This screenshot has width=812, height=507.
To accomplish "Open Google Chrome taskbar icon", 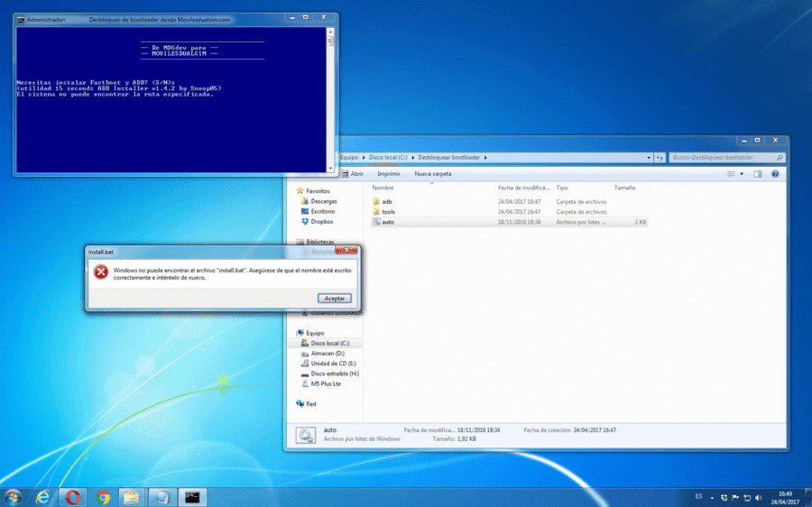I will pyautogui.click(x=103, y=497).
